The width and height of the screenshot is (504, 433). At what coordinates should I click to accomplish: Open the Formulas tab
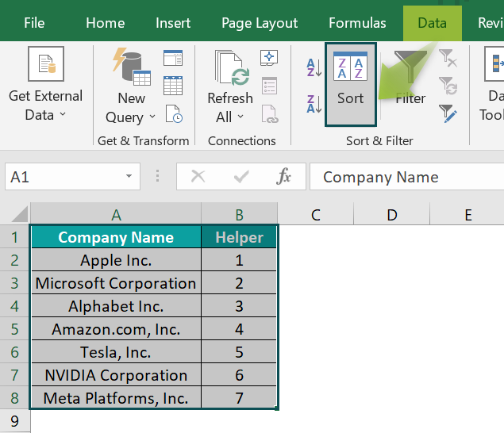(357, 23)
